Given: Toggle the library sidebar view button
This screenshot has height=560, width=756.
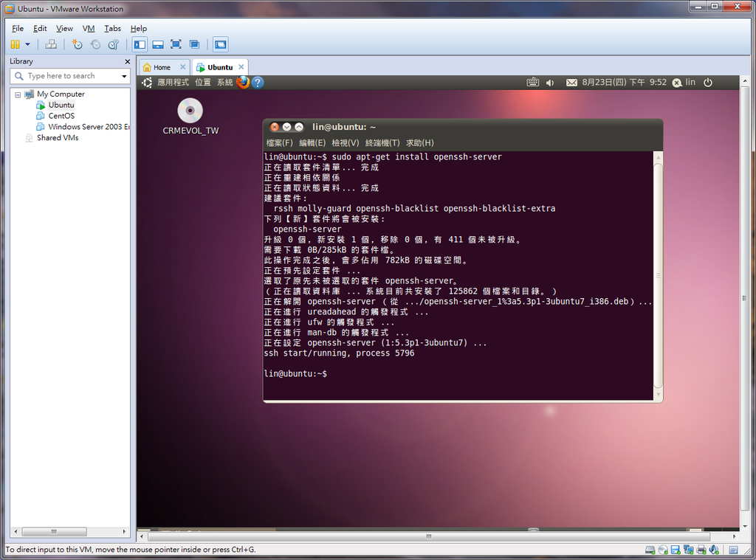Looking at the screenshot, I should click(140, 44).
